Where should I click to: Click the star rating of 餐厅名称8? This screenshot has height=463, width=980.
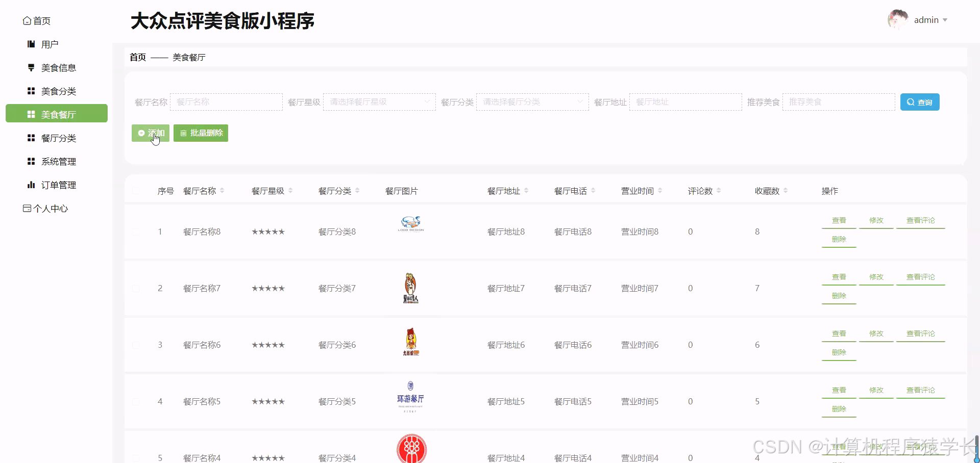(x=268, y=232)
